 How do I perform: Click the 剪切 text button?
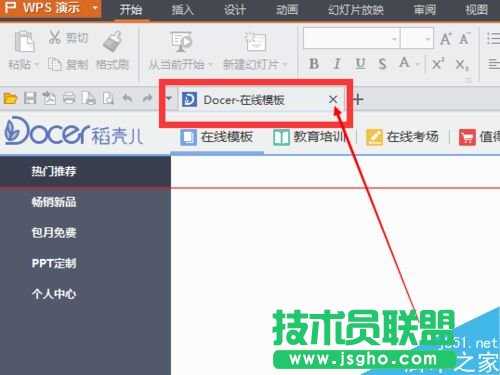pyautogui.click(x=77, y=38)
